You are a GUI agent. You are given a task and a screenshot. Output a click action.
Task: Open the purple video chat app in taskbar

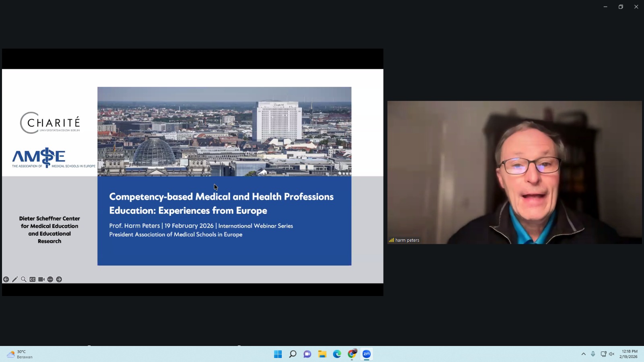[308, 354]
